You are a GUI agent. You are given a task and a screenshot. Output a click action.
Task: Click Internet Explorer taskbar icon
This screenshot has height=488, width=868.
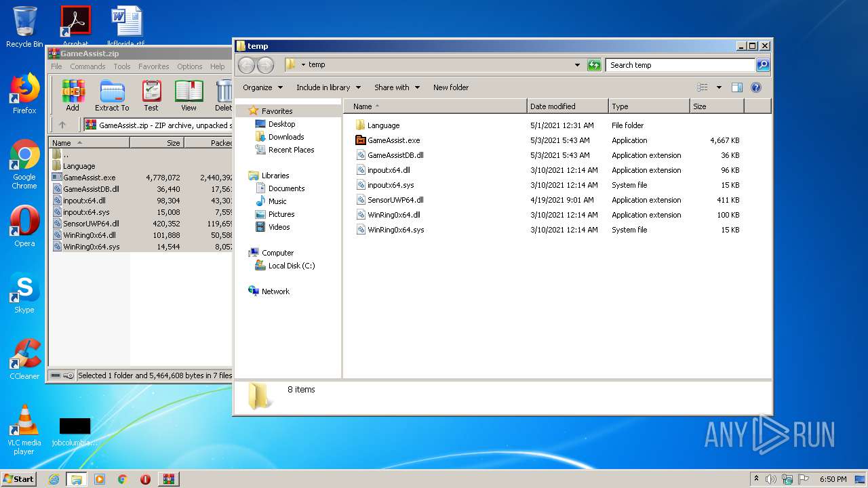(x=54, y=479)
